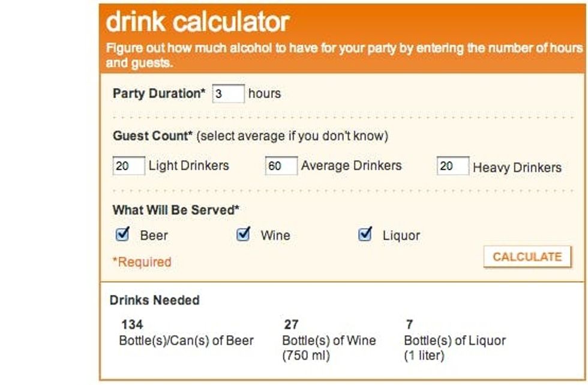Click the orange "*Required" note

(x=142, y=262)
